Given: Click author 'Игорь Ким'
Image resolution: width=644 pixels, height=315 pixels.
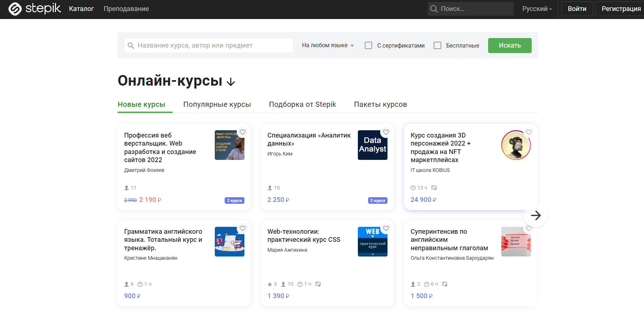Looking at the screenshot, I should point(280,154).
